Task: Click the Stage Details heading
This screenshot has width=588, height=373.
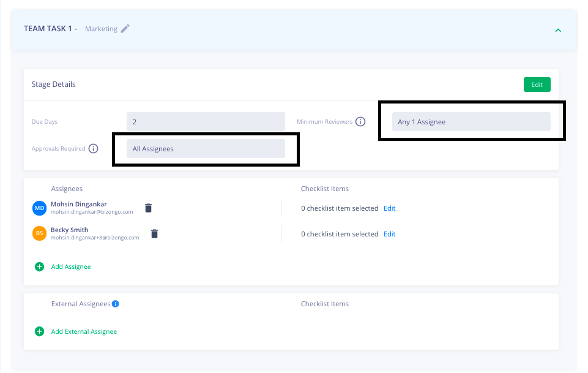Action: pyautogui.click(x=54, y=85)
